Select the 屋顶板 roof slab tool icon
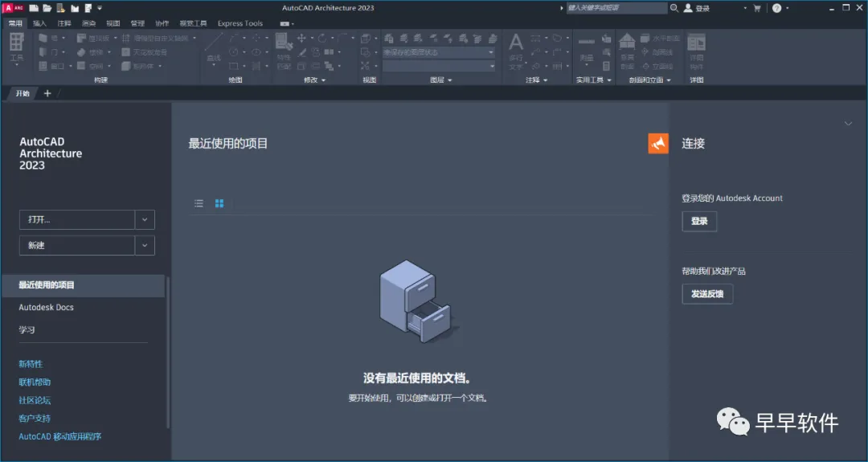Viewport: 868px width, 462px height. pos(81,38)
